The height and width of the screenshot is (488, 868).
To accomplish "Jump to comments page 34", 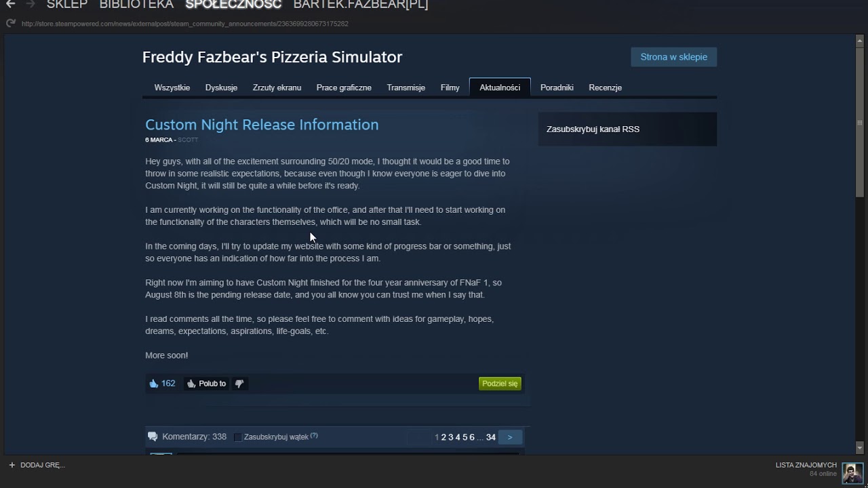I will coord(491,437).
